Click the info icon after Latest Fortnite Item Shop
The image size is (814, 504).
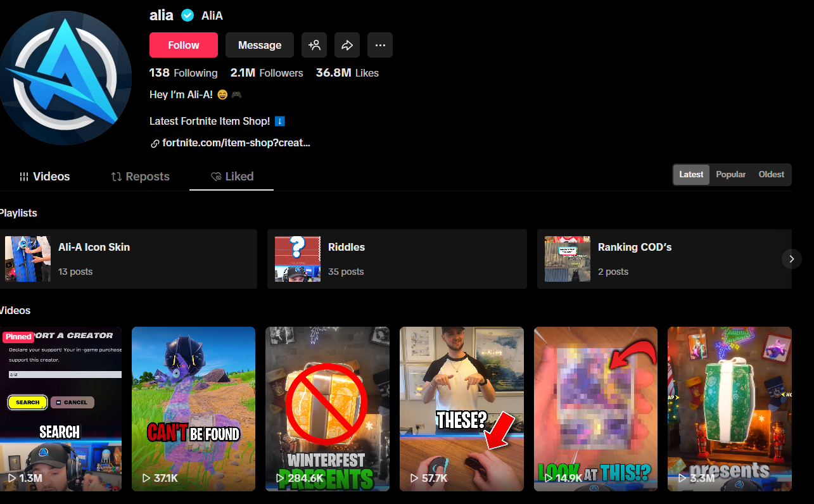coord(279,120)
